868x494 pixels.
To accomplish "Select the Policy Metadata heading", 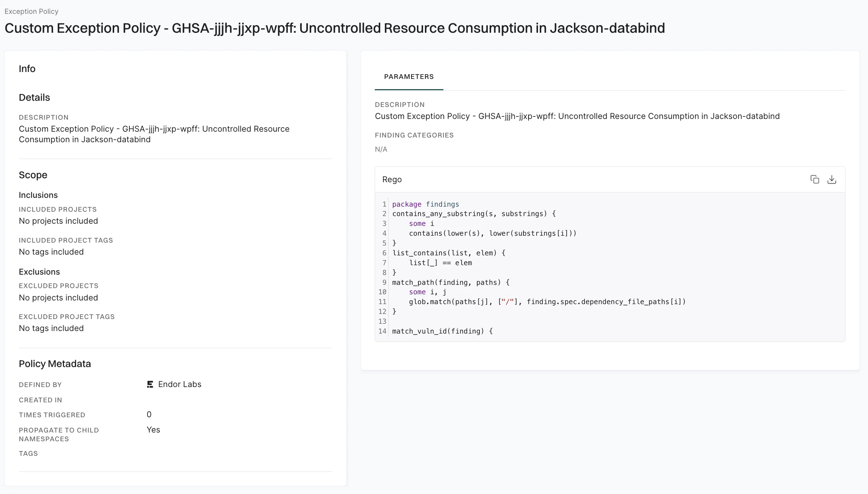I will click(55, 363).
